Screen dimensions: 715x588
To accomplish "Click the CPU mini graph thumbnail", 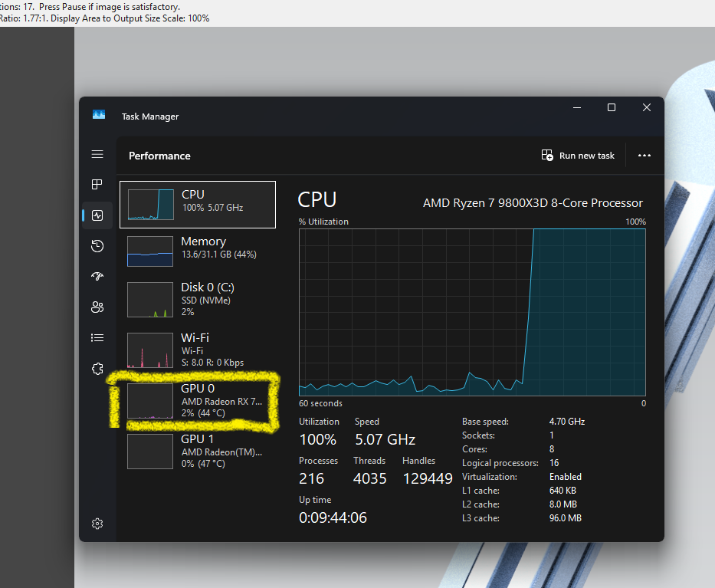I will point(150,205).
